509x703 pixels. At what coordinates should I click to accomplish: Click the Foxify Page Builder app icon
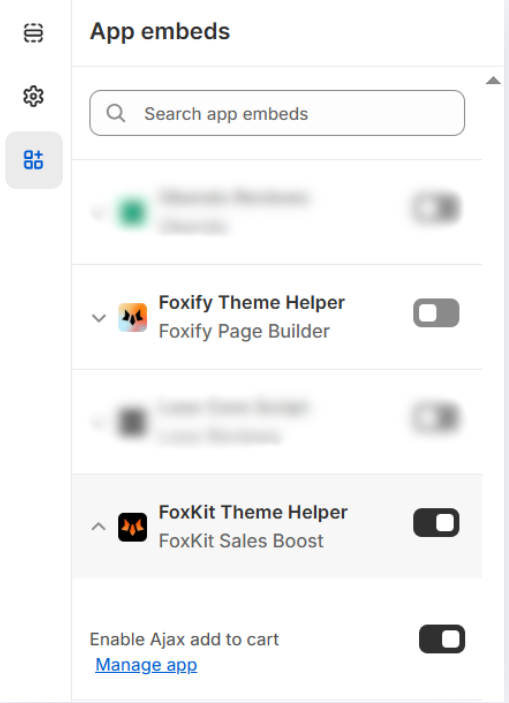pos(132,317)
